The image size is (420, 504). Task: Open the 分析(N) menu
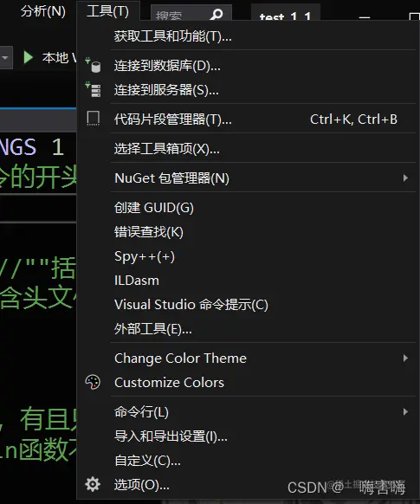pyautogui.click(x=43, y=11)
